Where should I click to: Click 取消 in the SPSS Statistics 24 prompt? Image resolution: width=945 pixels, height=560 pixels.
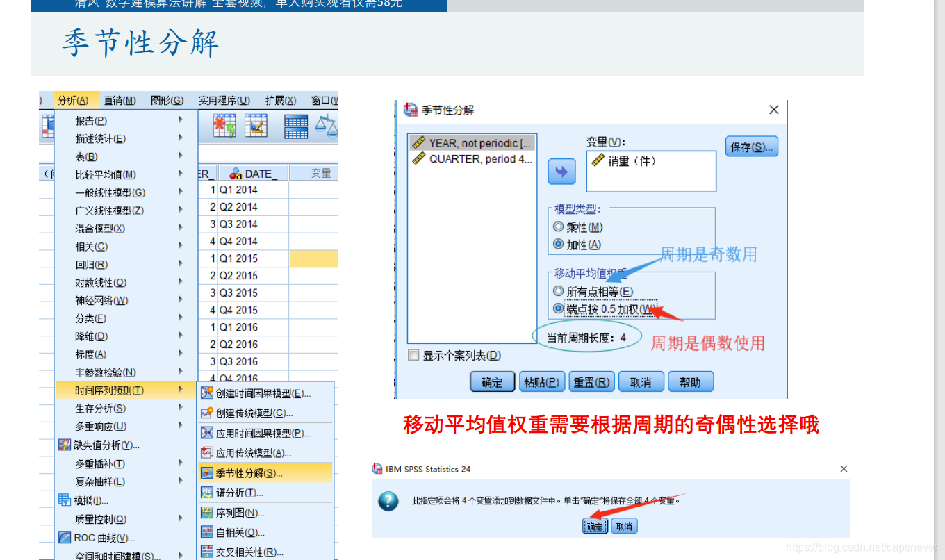(x=624, y=526)
